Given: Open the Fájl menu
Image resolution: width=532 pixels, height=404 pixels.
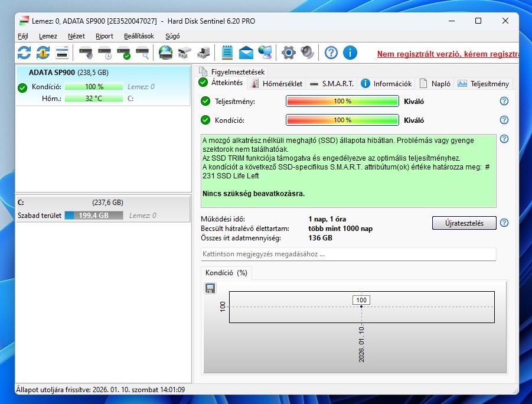Looking at the screenshot, I should pyautogui.click(x=22, y=36).
